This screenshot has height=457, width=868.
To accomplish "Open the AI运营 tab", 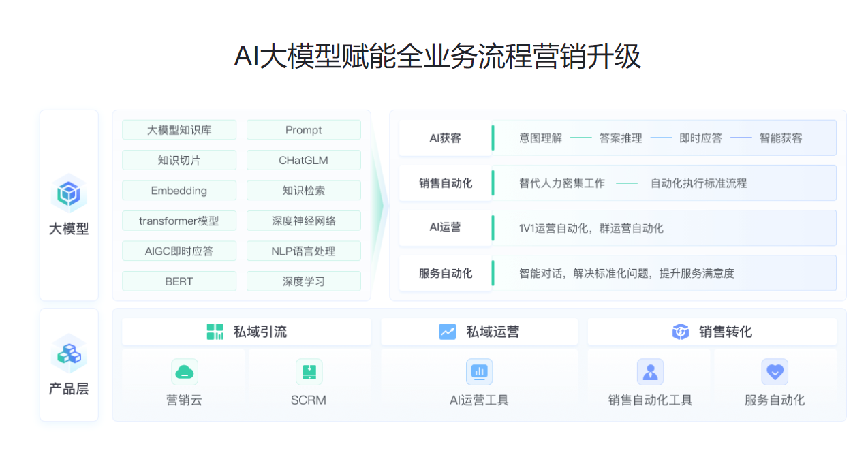I will point(446,227).
